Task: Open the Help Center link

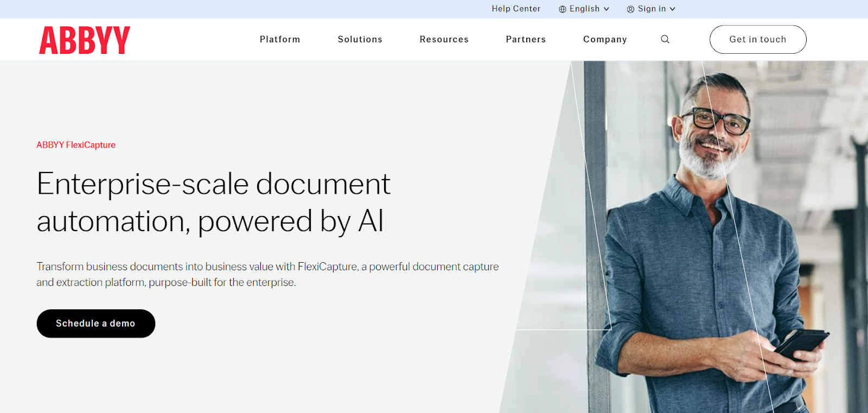Action: [516, 9]
